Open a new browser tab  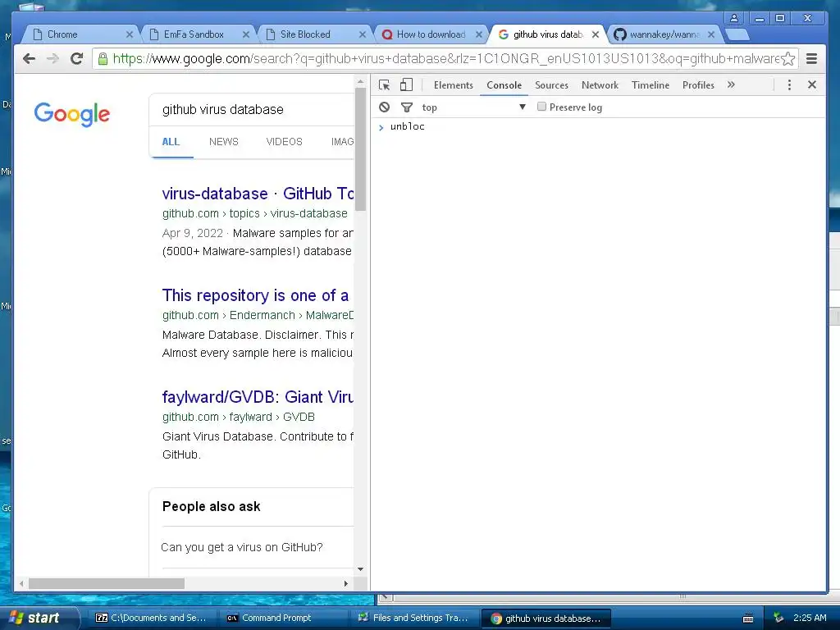(x=737, y=34)
